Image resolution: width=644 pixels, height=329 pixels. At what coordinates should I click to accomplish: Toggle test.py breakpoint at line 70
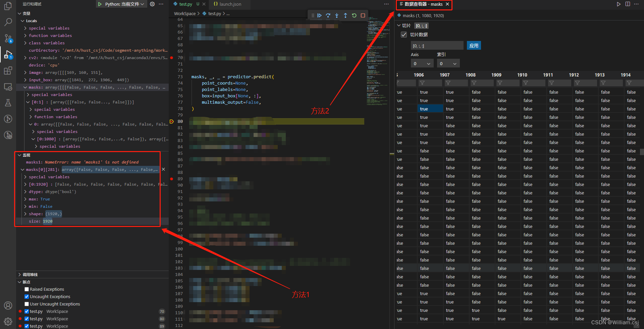(26, 311)
